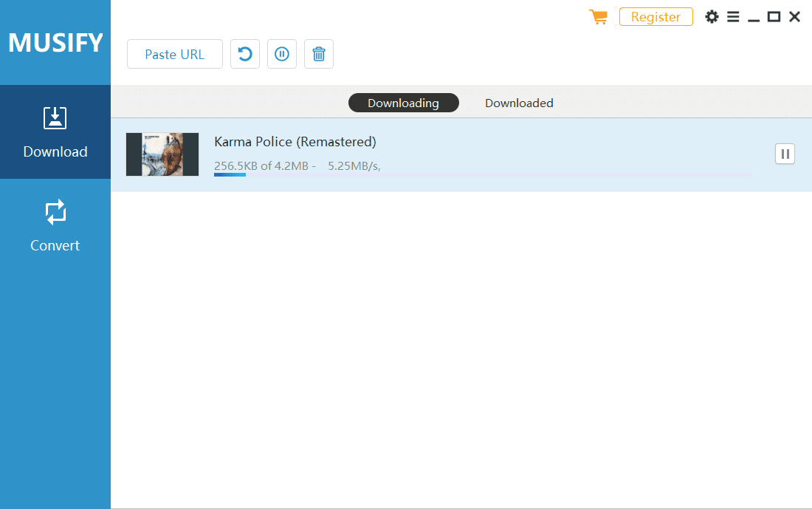Select the Downloading tab
Image resolution: width=812 pixels, height=509 pixels.
tap(403, 103)
